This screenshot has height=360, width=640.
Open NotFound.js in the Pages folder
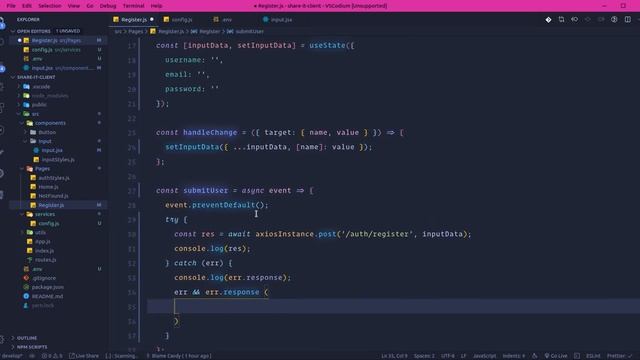point(53,196)
